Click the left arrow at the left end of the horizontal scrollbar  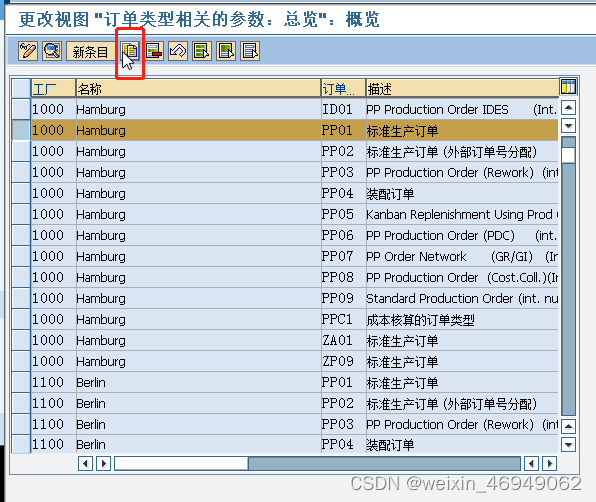click(x=85, y=464)
